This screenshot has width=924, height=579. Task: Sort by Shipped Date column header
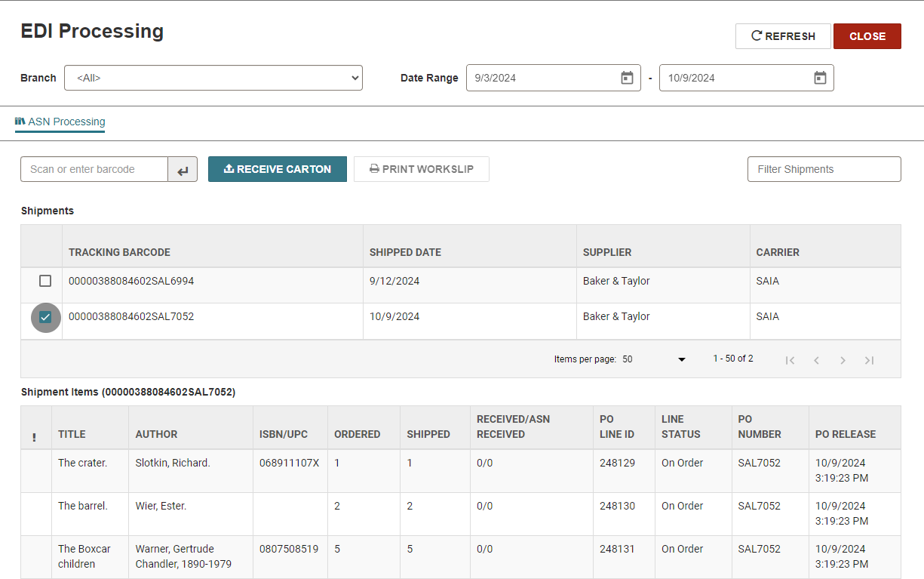[405, 252]
